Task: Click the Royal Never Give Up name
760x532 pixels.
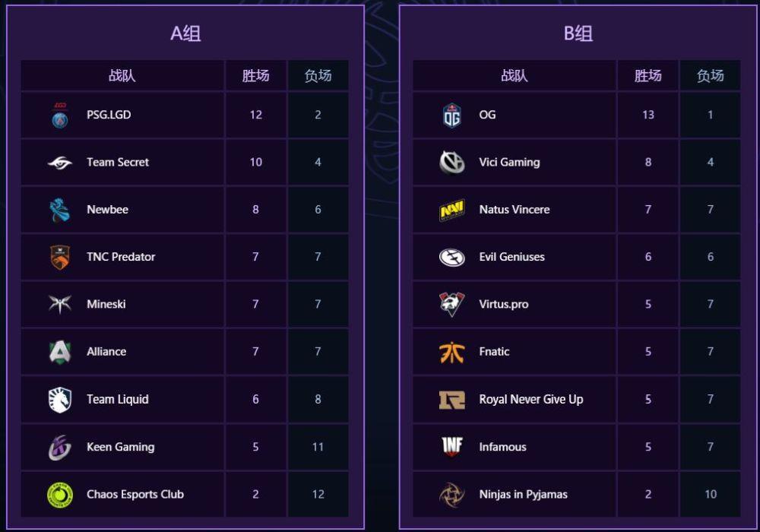Action: 530,399
